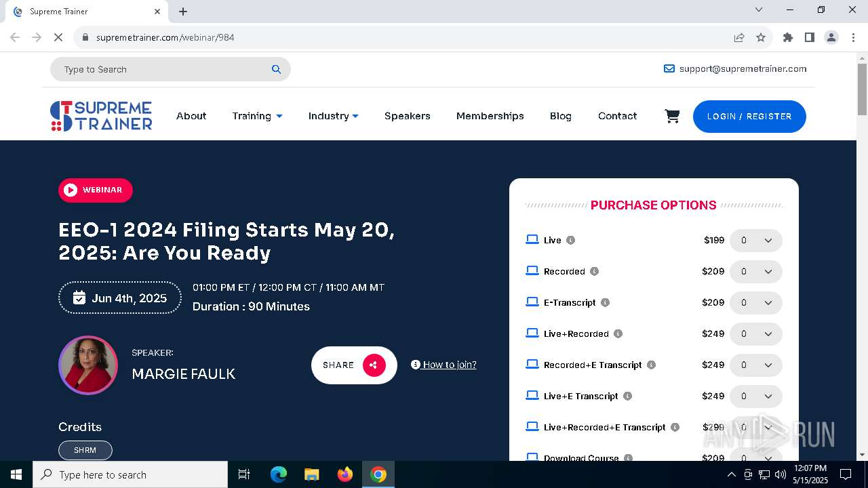Viewport: 868px width, 488px height.
Task: Open Chrome three-dot menu
Action: pos(853,37)
